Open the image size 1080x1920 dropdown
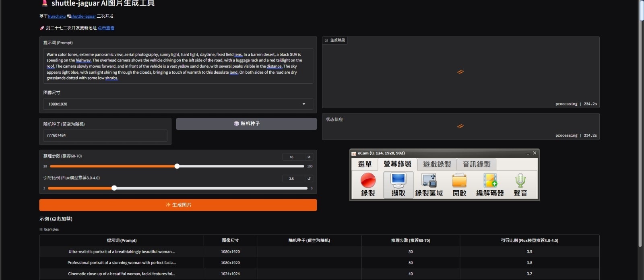 coord(178,104)
